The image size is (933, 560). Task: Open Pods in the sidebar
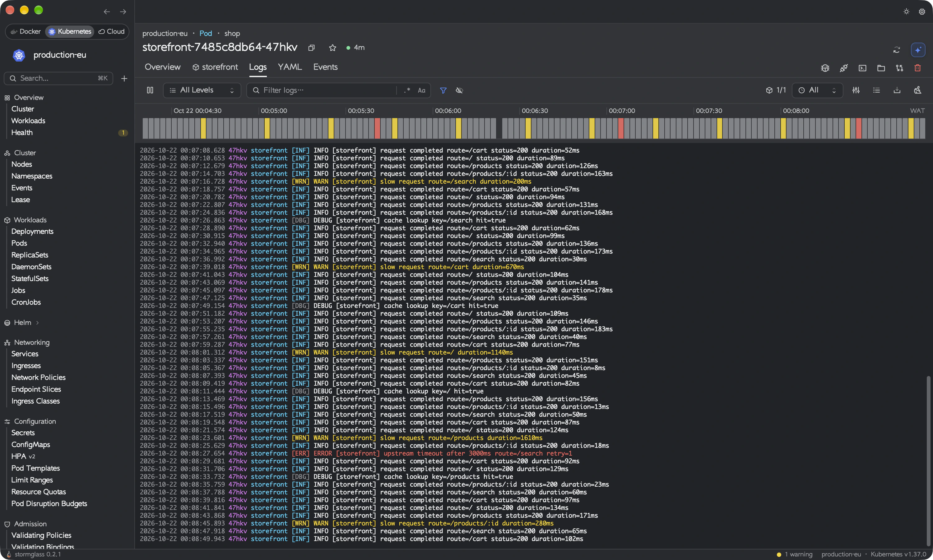click(x=19, y=243)
